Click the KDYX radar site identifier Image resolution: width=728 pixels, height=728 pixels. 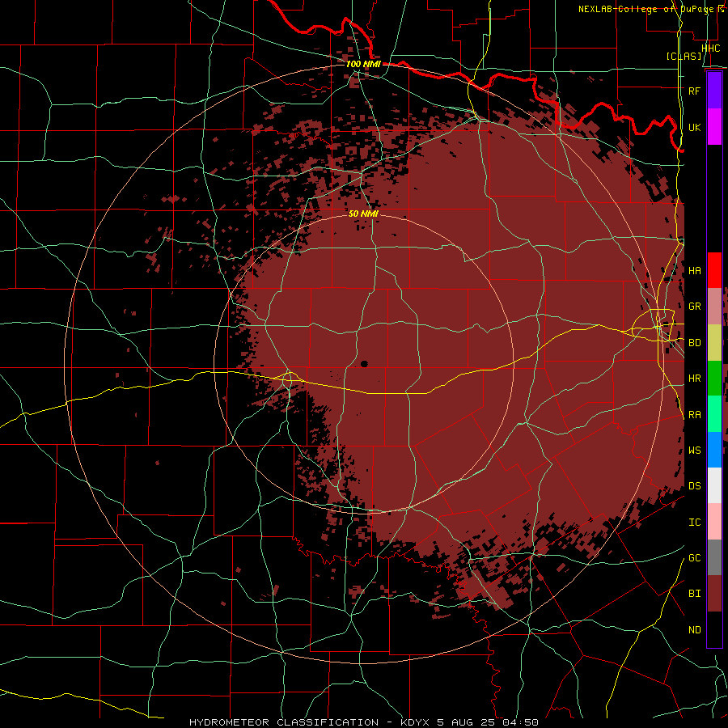(x=416, y=722)
